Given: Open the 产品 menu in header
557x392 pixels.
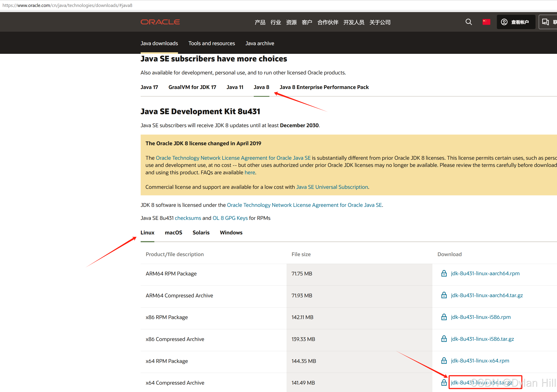Looking at the screenshot, I should [260, 22].
